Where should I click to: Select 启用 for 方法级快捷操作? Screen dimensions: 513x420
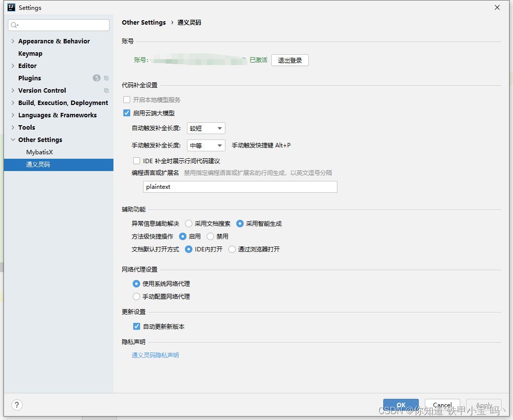click(x=183, y=236)
